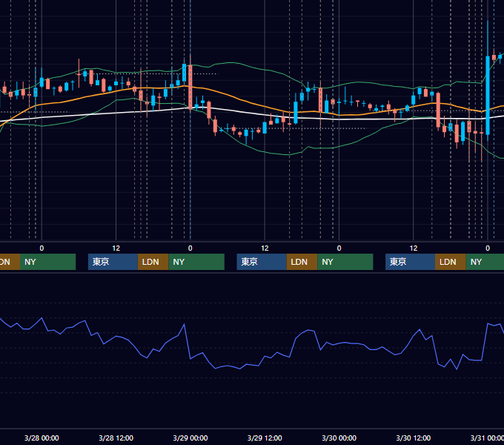Select the NY block following the 3/29 LDN block

coord(345,262)
